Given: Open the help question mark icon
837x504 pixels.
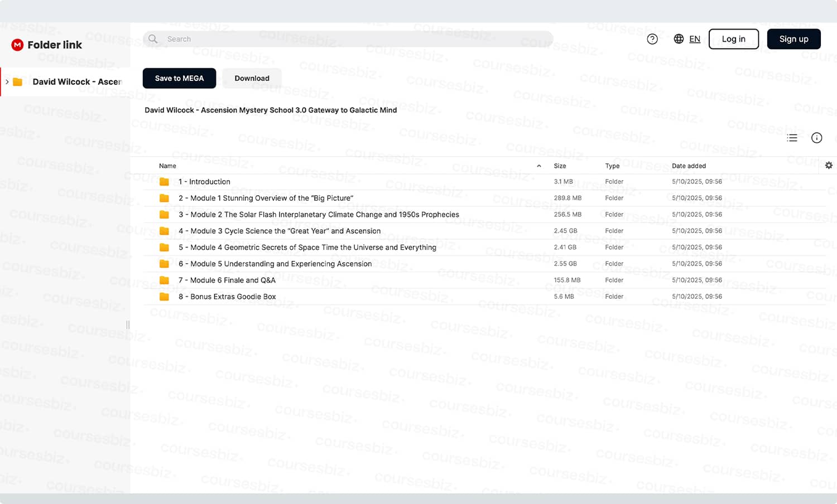Looking at the screenshot, I should (652, 39).
